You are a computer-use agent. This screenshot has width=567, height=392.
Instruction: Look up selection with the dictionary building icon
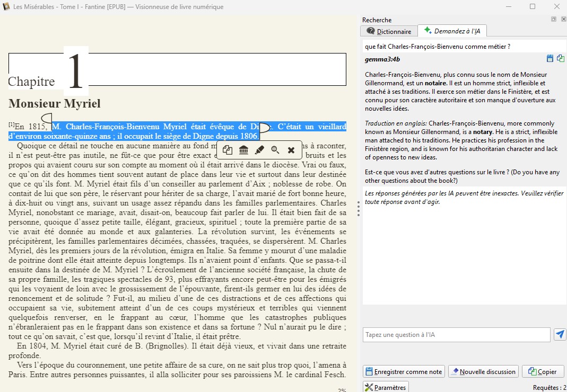click(x=243, y=150)
